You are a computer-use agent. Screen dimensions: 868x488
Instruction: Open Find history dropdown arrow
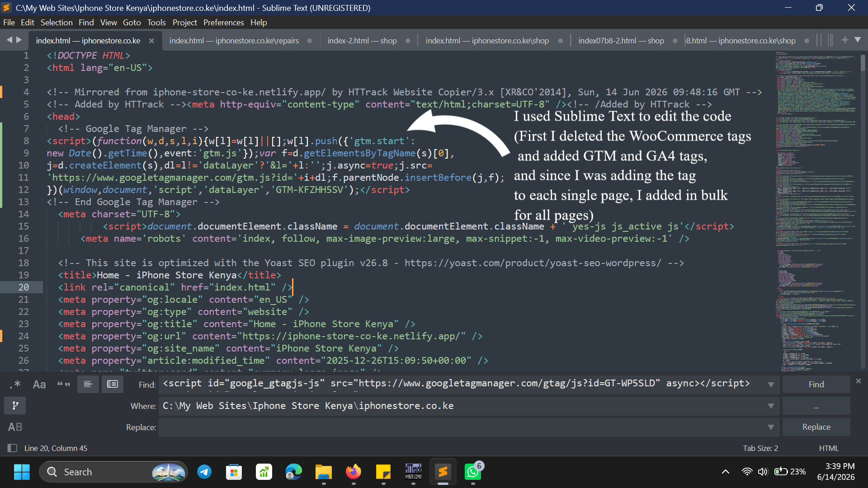tap(771, 385)
